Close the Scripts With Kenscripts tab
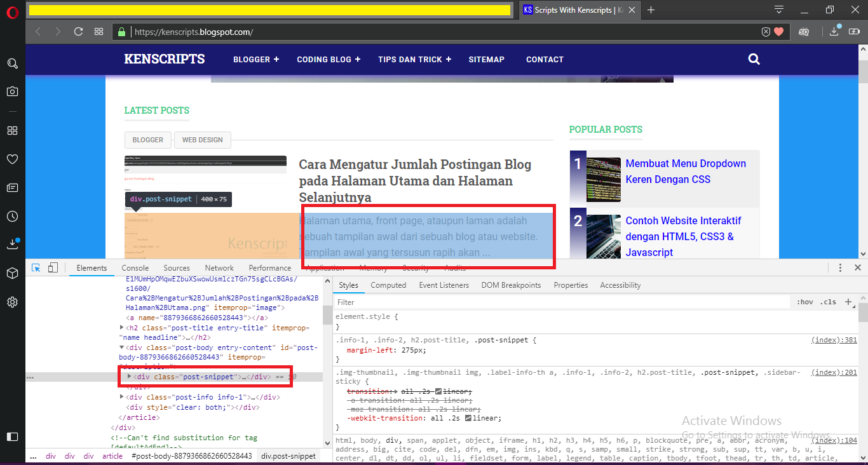The width and height of the screenshot is (868, 465). click(633, 10)
